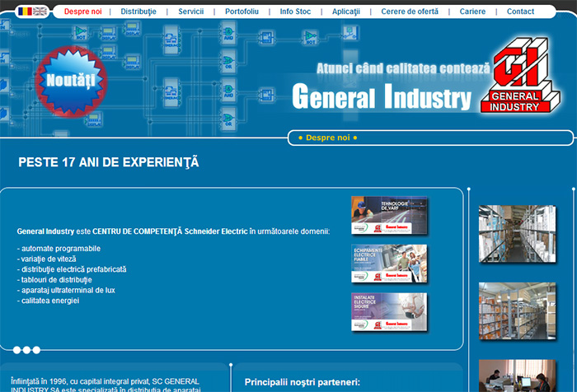The height and width of the screenshot is (392, 577).
Task: Click 'variaţie de viteză' list item
Action: [47, 259]
